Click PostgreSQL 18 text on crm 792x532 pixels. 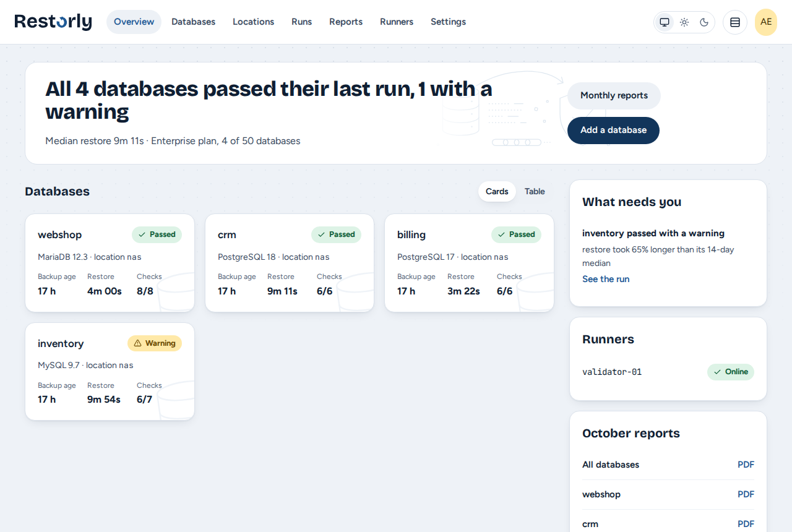(x=246, y=257)
